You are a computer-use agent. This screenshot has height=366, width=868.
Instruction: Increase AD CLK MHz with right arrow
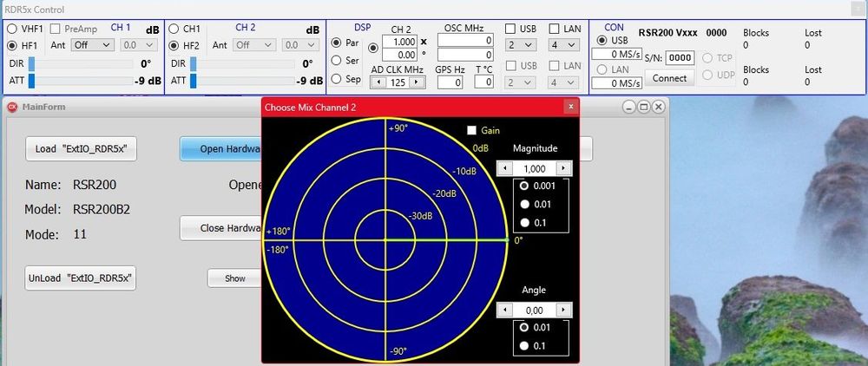pos(418,82)
